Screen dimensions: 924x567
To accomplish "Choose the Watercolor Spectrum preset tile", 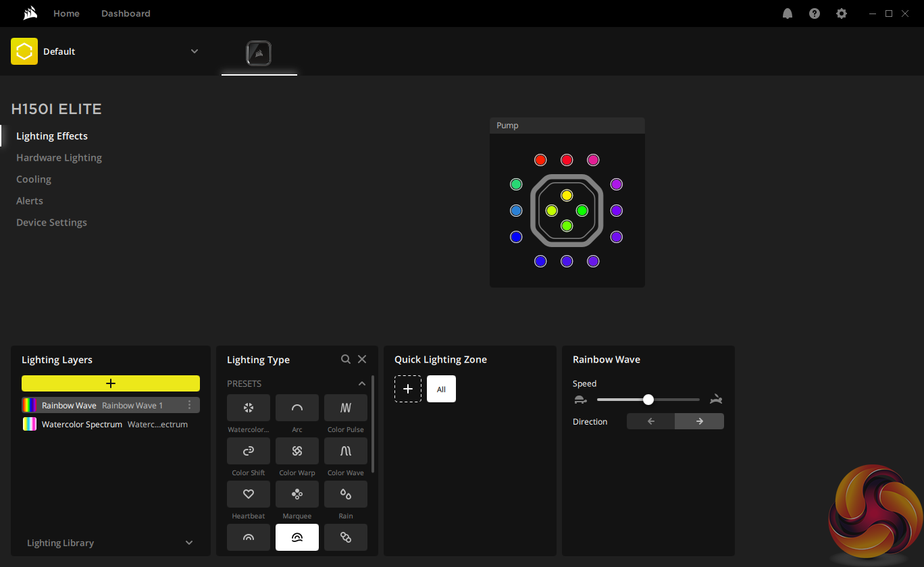I will tap(249, 408).
